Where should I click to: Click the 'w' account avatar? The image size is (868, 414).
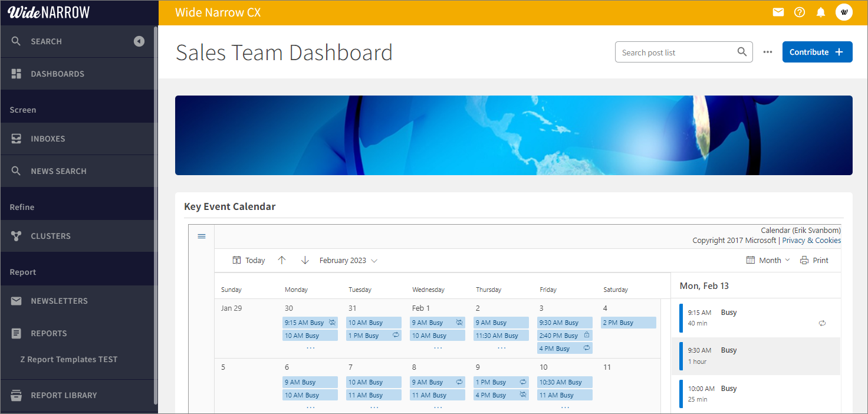tap(844, 12)
